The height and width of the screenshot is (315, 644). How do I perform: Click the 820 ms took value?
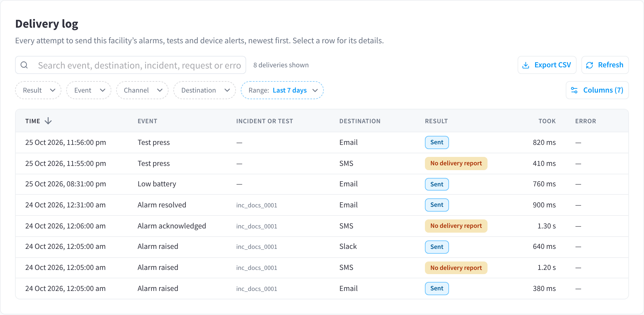coord(544,142)
